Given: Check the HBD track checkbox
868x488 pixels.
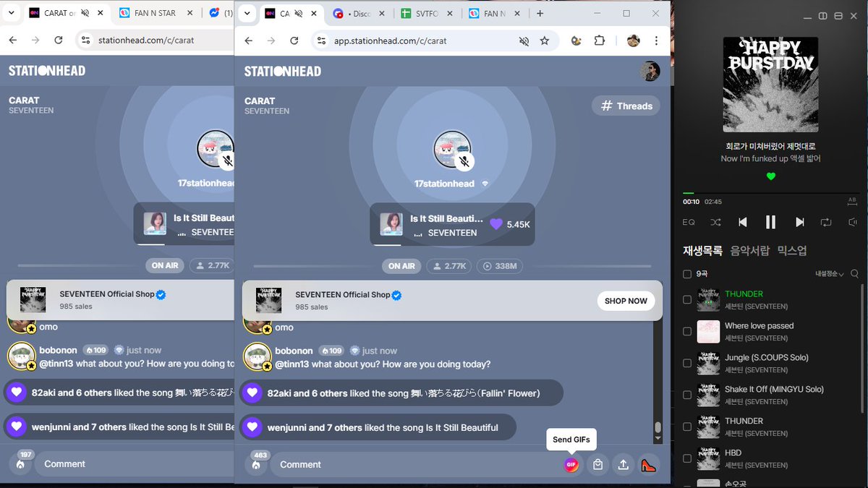Looking at the screenshot, I should (687, 458).
